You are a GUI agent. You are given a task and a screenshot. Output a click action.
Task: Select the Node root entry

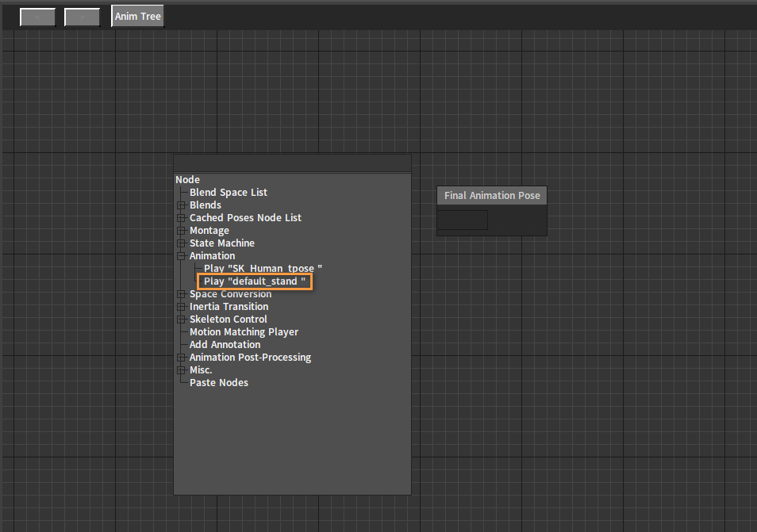point(187,179)
